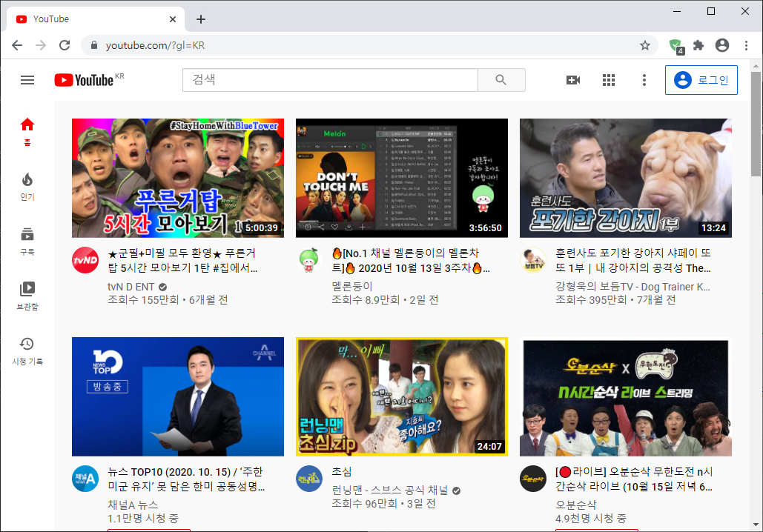Open channel link tvN D ENT
This screenshot has width=763, height=532.
point(131,287)
